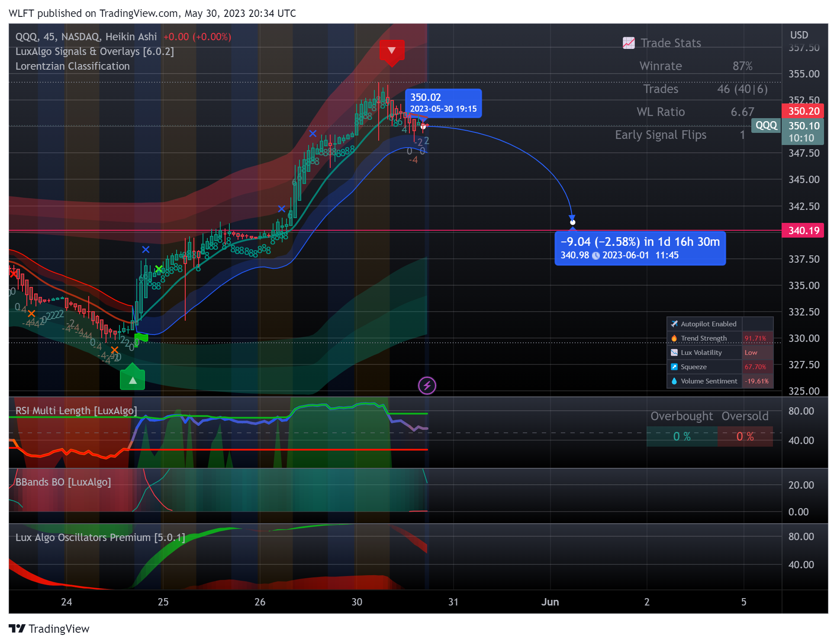This screenshot has height=644, width=837.
Task: Click the Winrate 87% value
Action: [742, 66]
